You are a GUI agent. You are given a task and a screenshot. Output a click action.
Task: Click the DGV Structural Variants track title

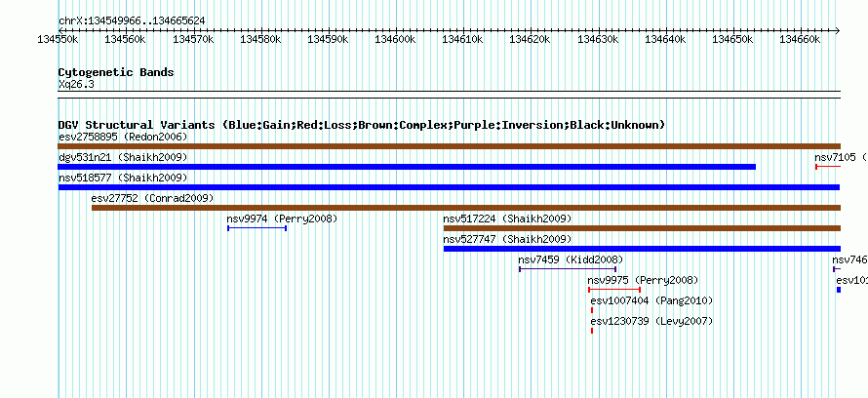(362, 125)
